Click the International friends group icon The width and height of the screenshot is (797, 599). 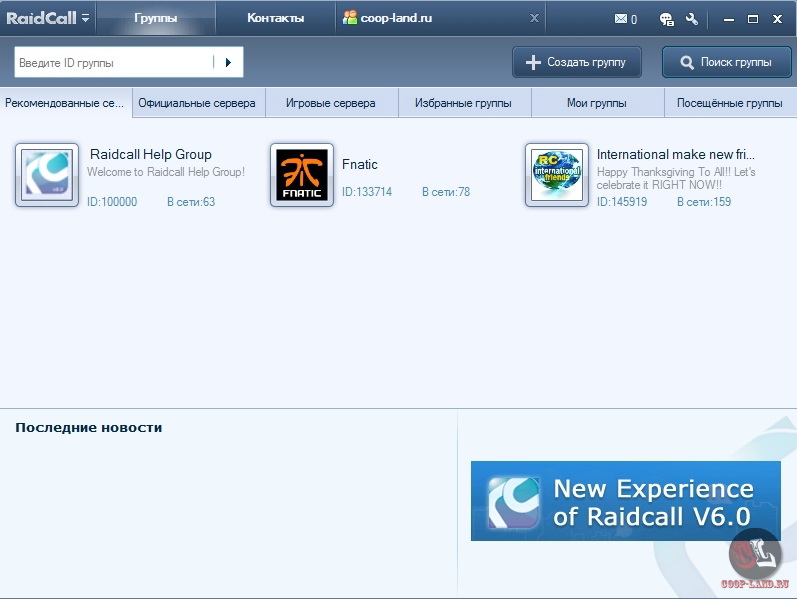(557, 175)
